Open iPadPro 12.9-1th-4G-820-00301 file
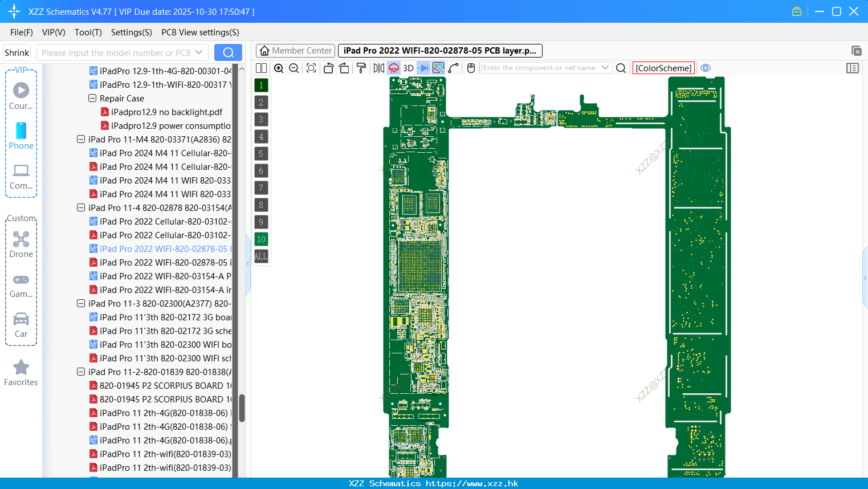Viewport: 868px width, 489px height. [x=160, y=71]
